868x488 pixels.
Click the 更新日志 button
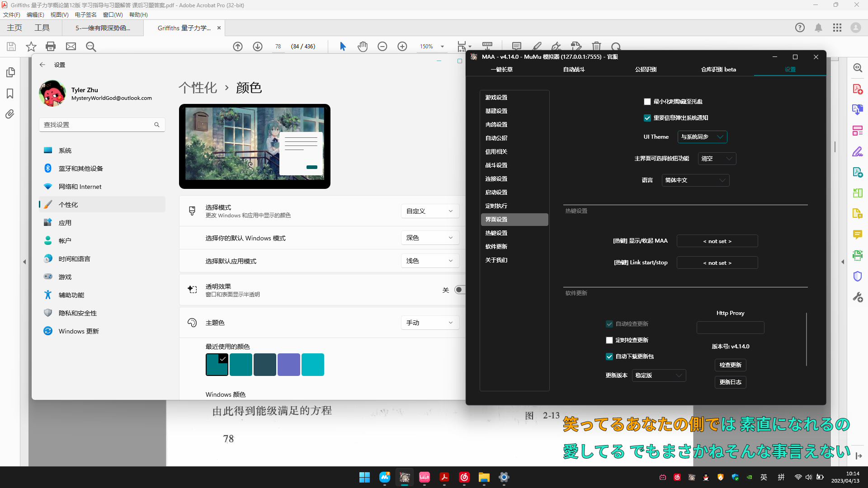[730, 382]
